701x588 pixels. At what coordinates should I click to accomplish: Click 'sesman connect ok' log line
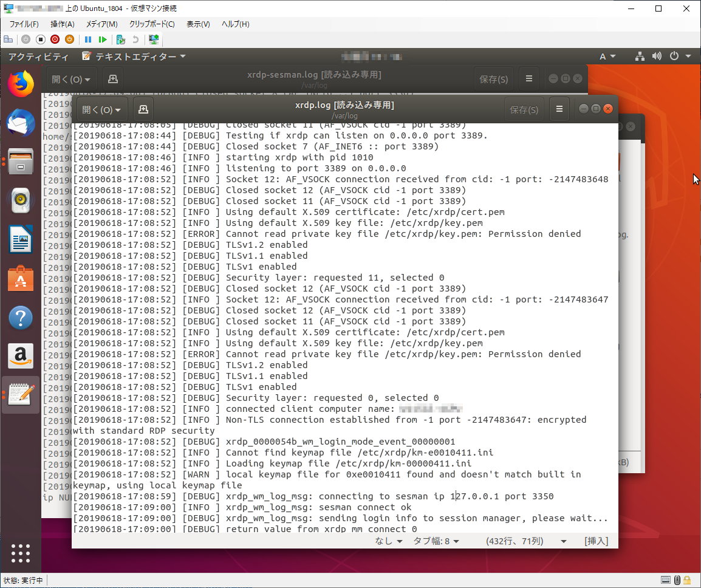tap(242, 507)
